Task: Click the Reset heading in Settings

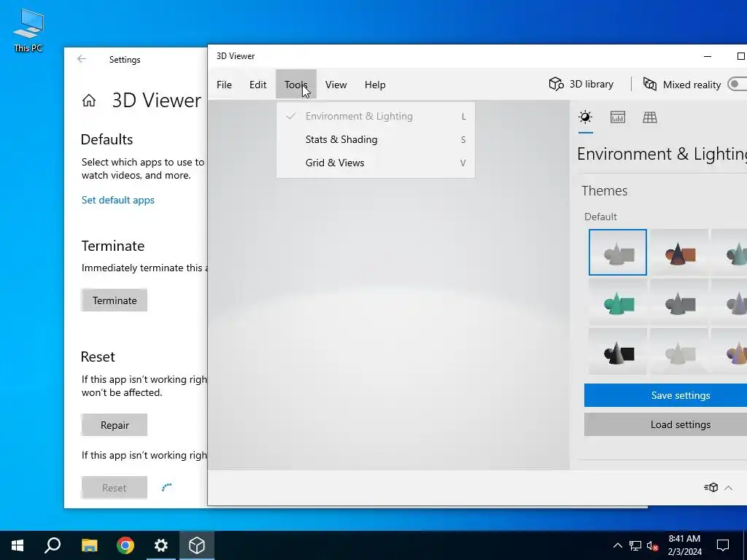Action: 98,357
